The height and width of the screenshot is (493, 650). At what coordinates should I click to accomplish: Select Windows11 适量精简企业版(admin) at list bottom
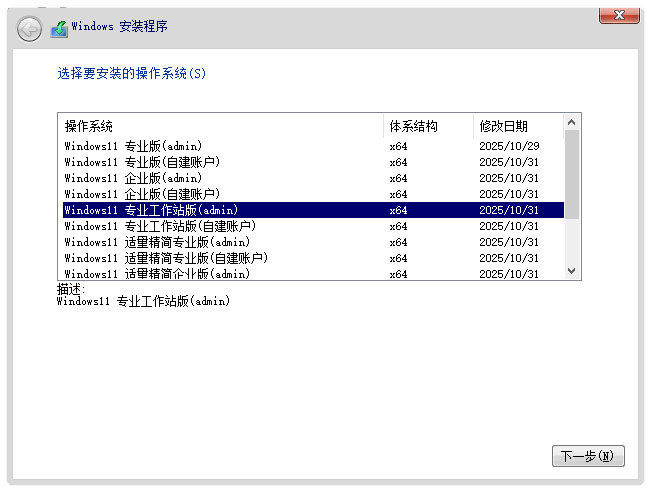coord(157,273)
